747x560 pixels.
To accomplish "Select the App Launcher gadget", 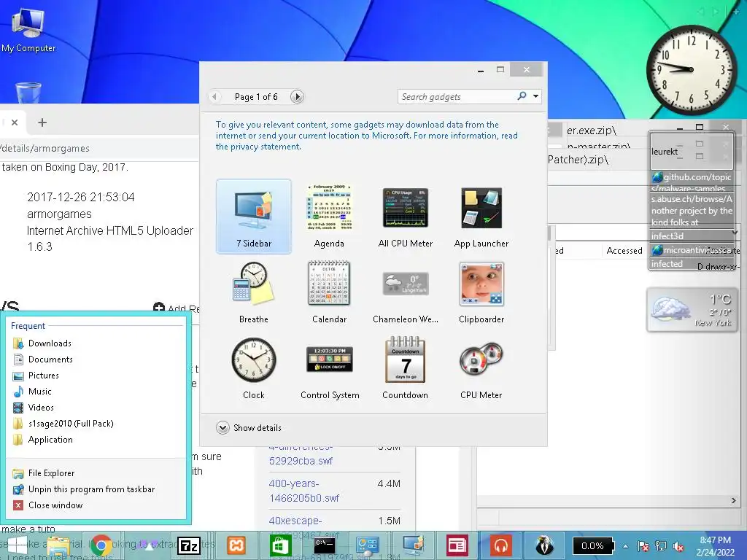I will point(481,216).
